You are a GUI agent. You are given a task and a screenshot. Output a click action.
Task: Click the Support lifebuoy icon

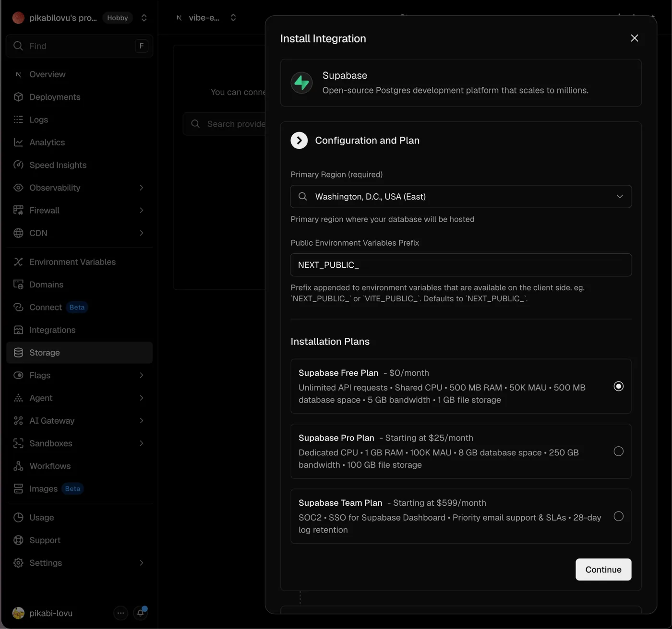point(18,540)
